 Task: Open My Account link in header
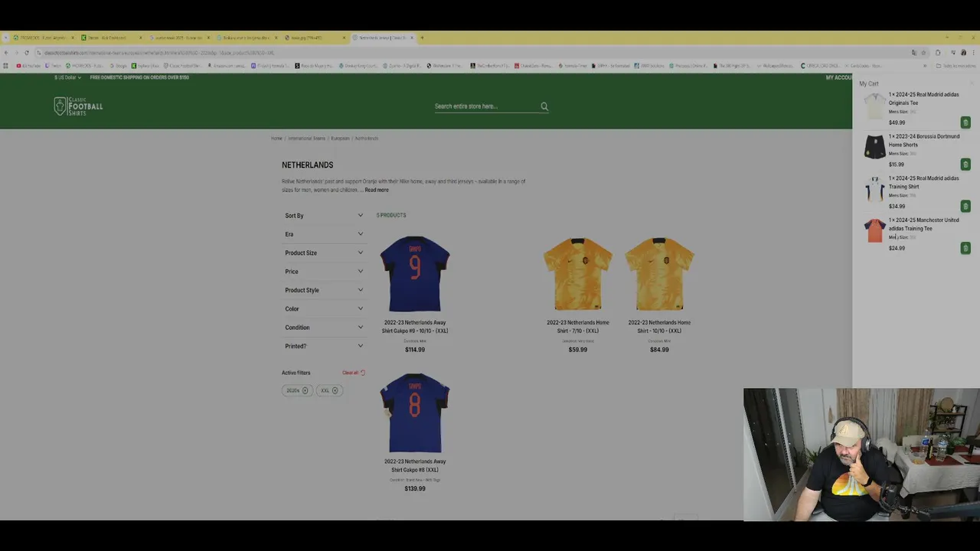pyautogui.click(x=838, y=77)
